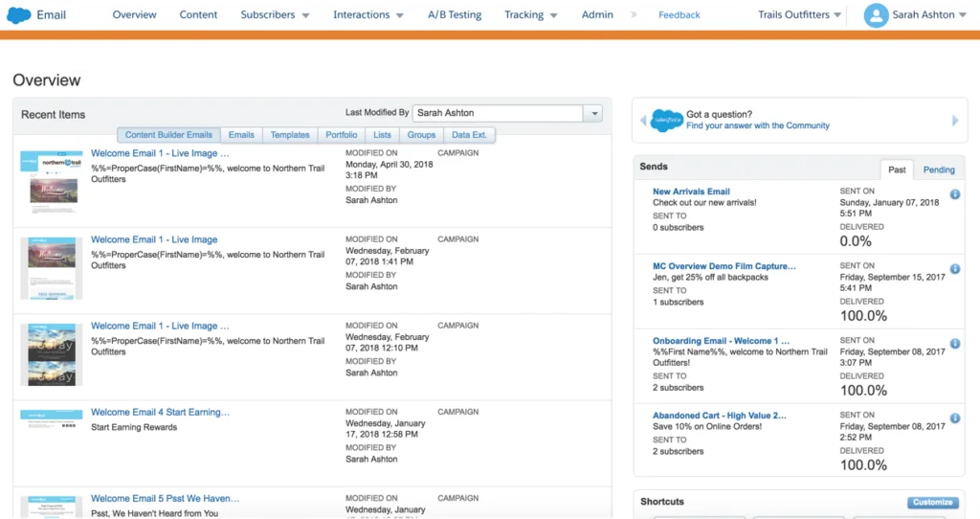
Task: Expand the Interactions menu dropdown
Action: point(400,15)
